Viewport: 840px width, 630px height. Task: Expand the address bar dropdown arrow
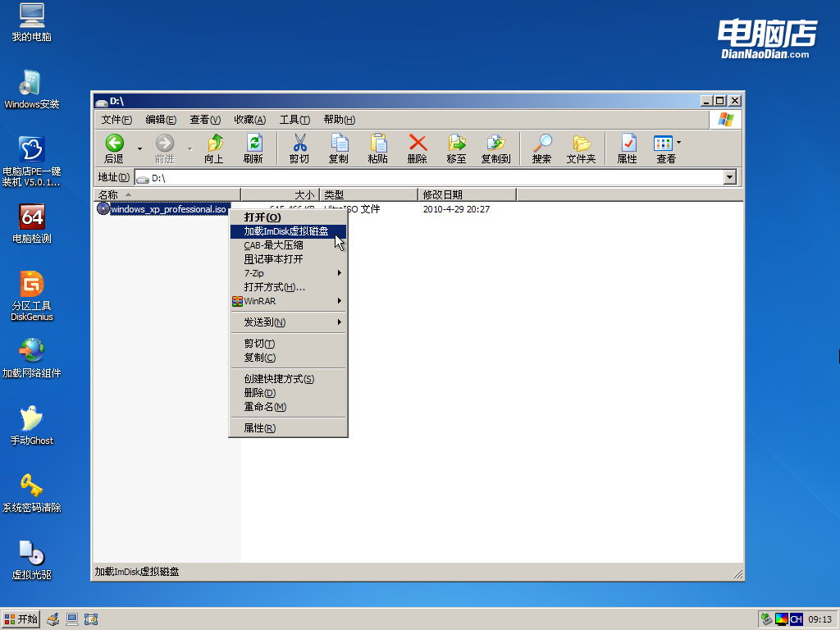[x=730, y=177]
